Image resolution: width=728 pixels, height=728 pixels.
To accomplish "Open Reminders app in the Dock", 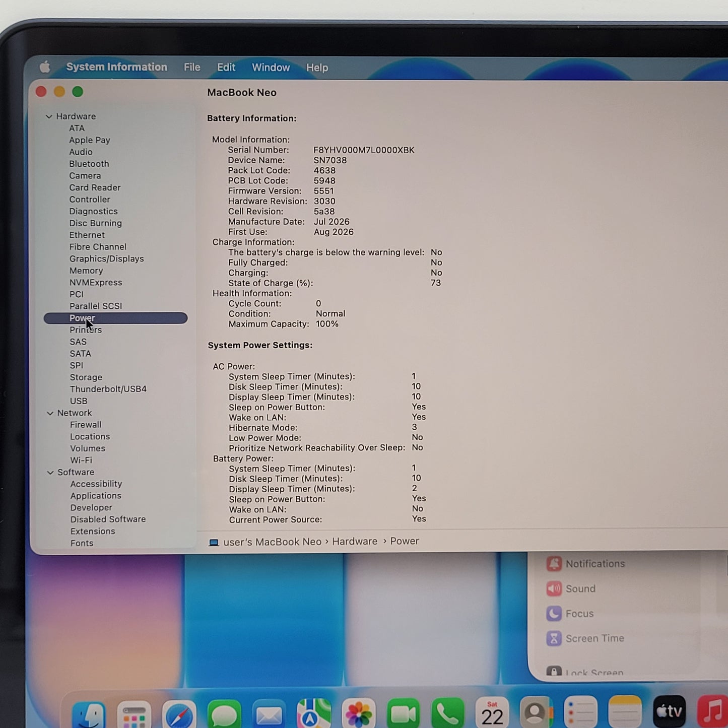I will (x=580, y=712).
